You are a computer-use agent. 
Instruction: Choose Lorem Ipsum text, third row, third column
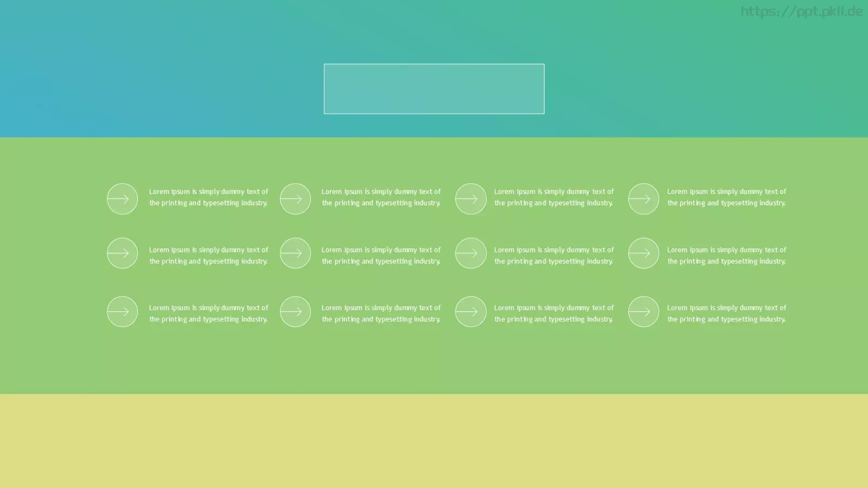coord(554,313)
